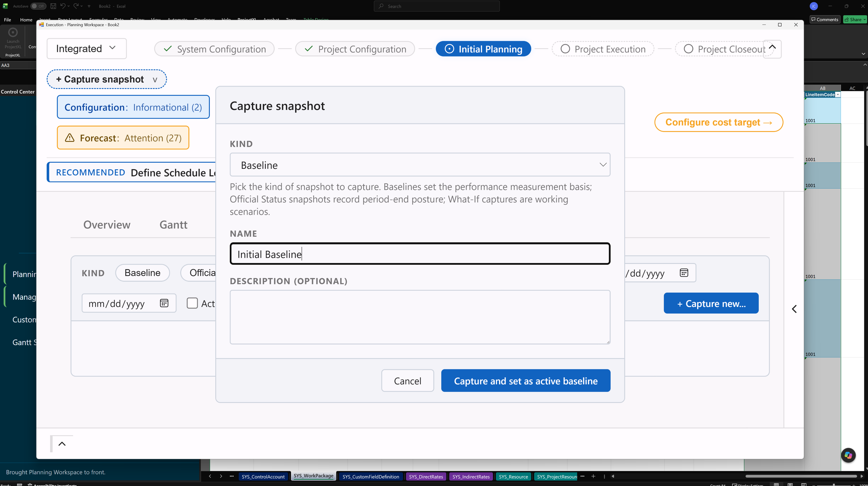This screenshot has height=486, width=868.
Task: Toggle the AutoSave switch
Action: [x=38, y=6]
